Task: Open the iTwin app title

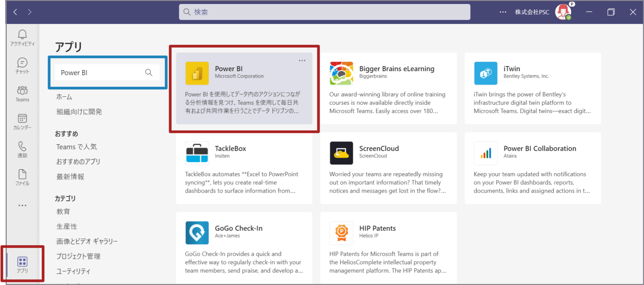Action: point(512,69)
